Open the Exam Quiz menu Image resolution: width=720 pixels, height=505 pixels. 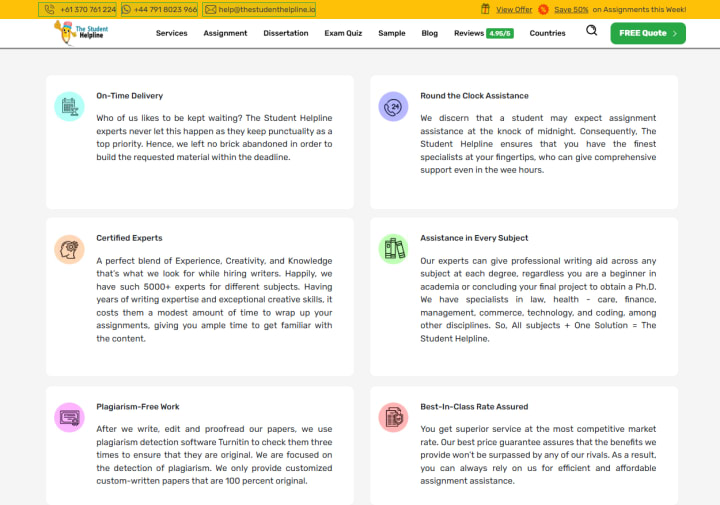[x=343, y=33]
